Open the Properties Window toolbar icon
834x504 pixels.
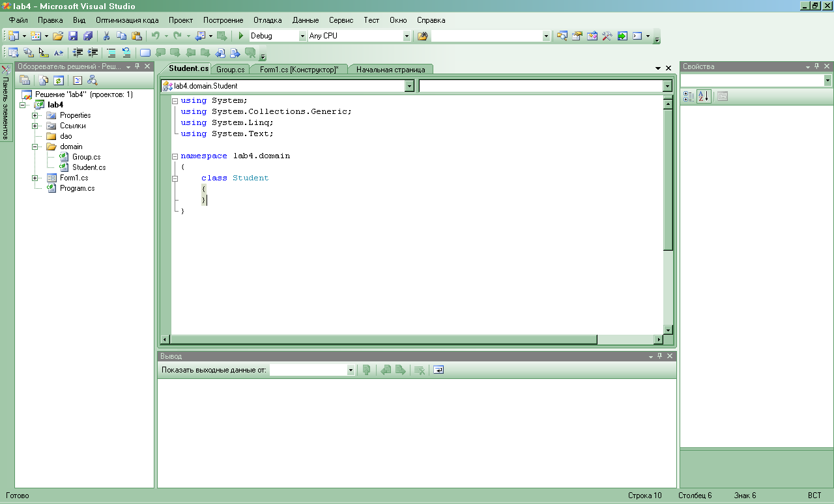[577, 36]
